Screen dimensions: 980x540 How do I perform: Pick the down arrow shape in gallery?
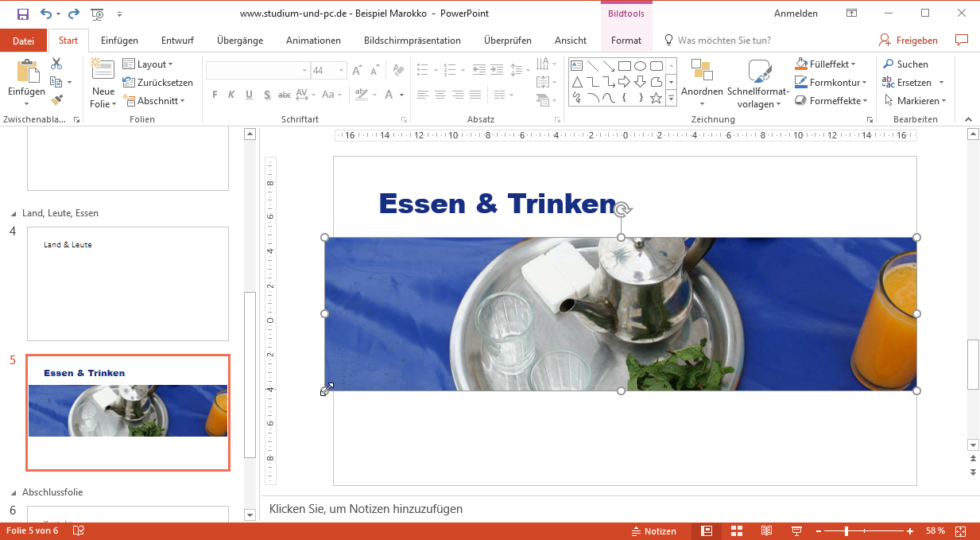640,82
